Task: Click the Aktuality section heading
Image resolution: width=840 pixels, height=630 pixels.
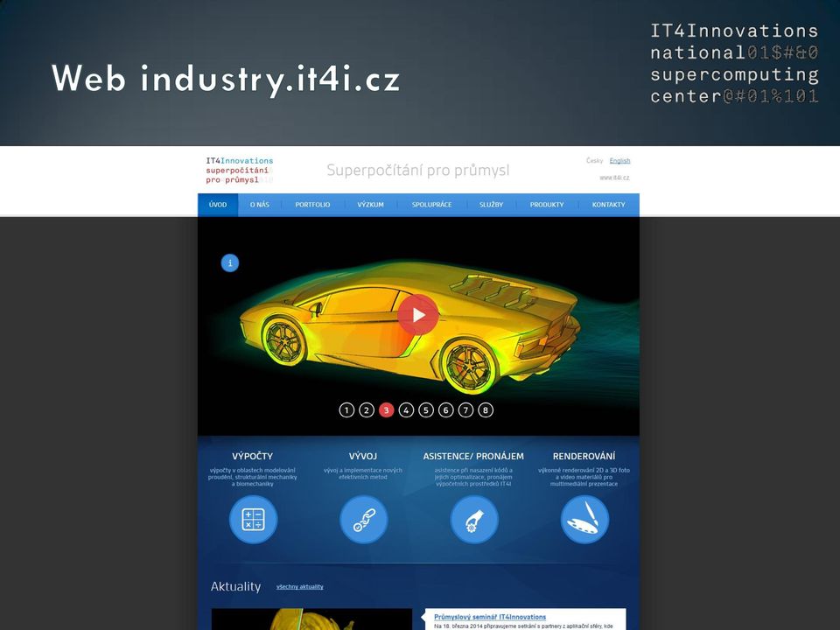Action: pos(235,586)
